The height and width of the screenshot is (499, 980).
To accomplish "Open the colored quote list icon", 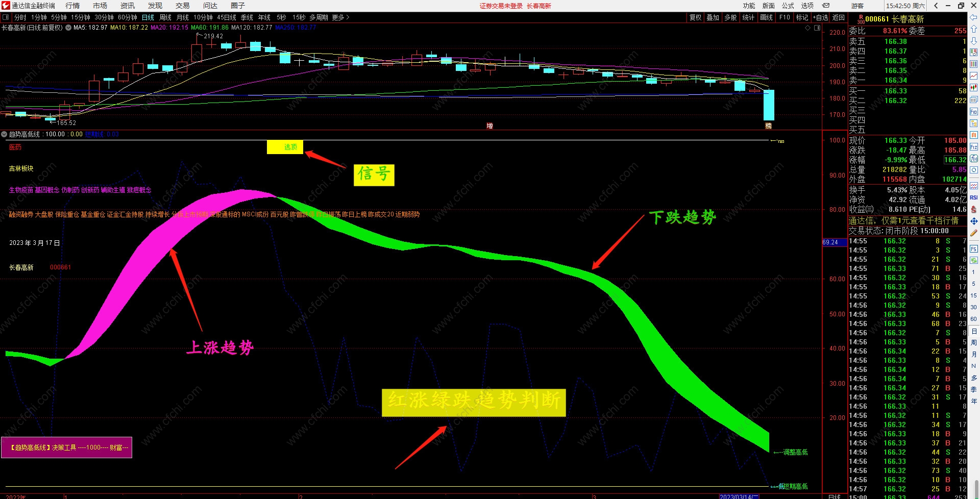I will pyautogui.click(x=974, y=53).
